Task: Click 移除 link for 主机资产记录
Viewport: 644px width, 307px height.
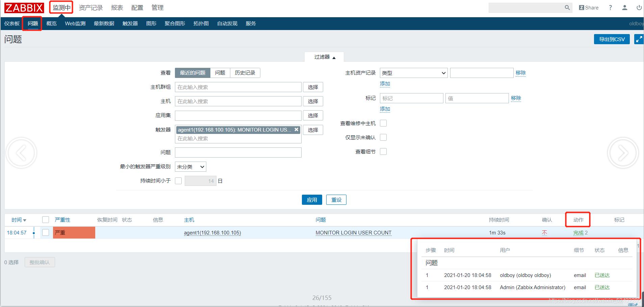Action: pos(521,73)
